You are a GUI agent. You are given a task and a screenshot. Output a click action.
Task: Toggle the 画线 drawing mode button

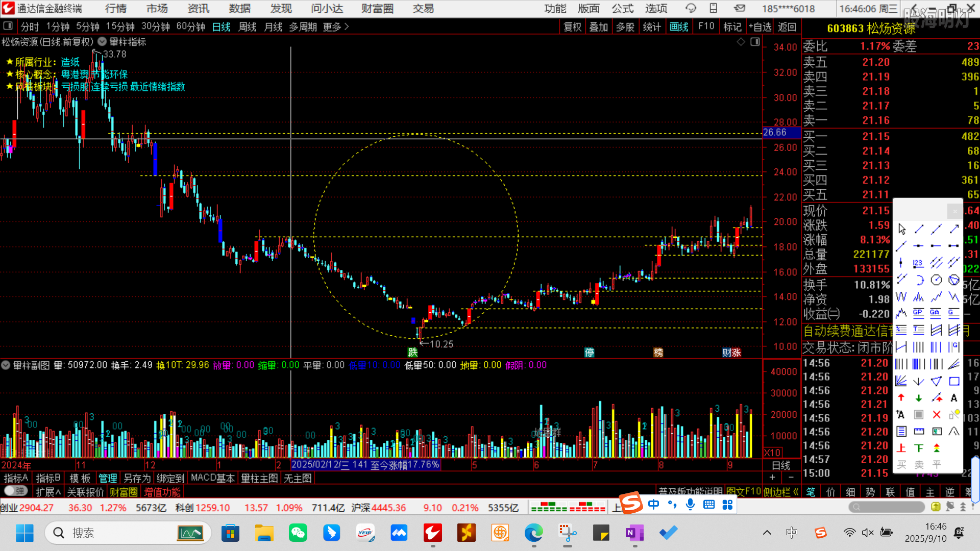tap(679, 27)
